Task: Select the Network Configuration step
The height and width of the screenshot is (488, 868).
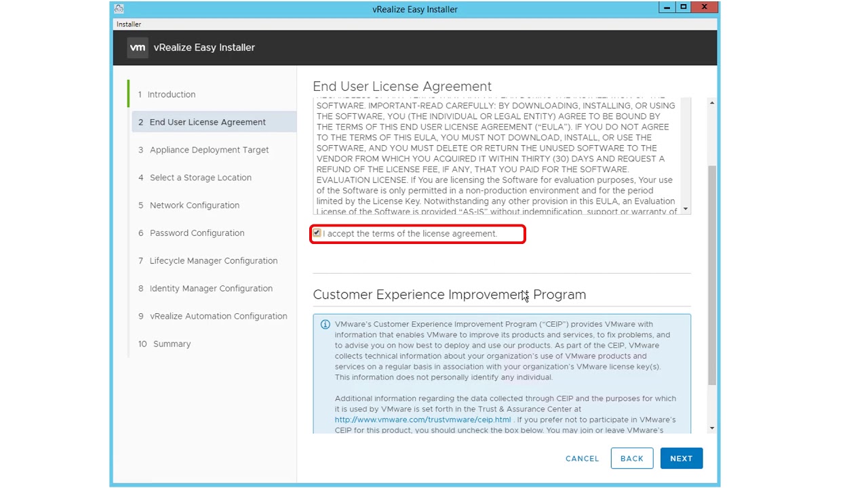Action: point(194,205)
